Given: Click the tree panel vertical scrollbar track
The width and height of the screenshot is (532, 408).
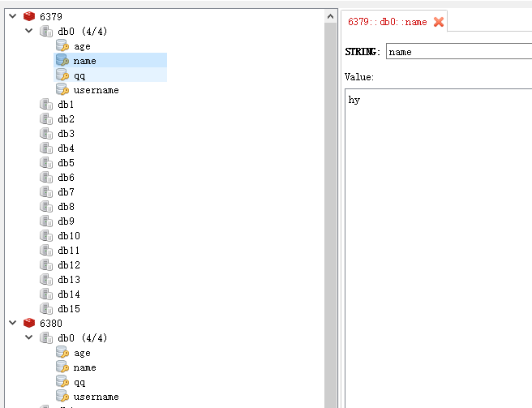Looking at the screenshot, I should pyautogui.click(x=330, y=216).
